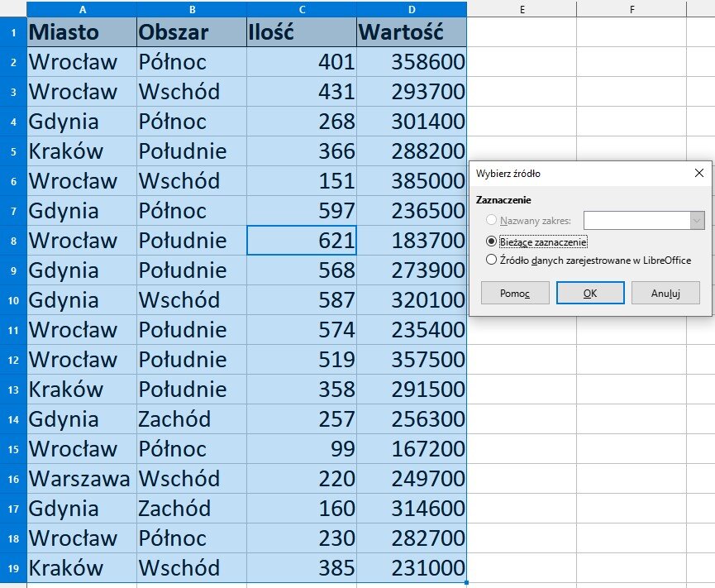This screenshot has width=715, height=588.
Task: Open help with the Pomoc button
Action: 515,293
